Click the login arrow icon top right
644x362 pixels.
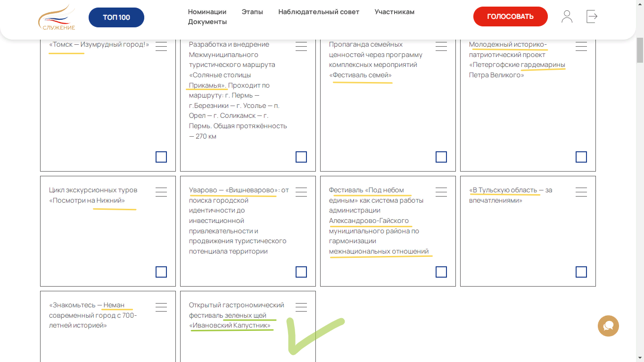592,16
